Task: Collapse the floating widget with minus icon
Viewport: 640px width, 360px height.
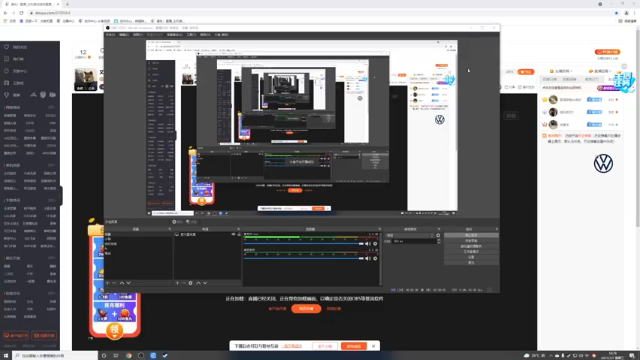Action: [x=624, y=66]
